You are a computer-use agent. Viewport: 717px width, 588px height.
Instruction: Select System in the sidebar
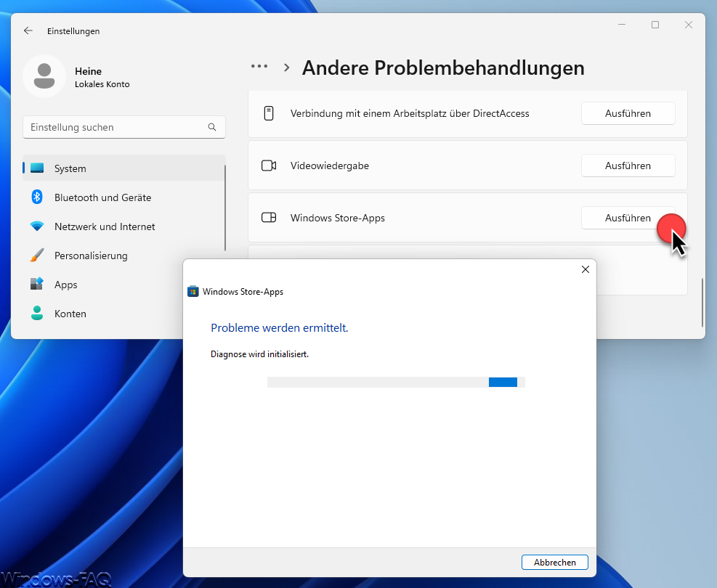point(124,168)
